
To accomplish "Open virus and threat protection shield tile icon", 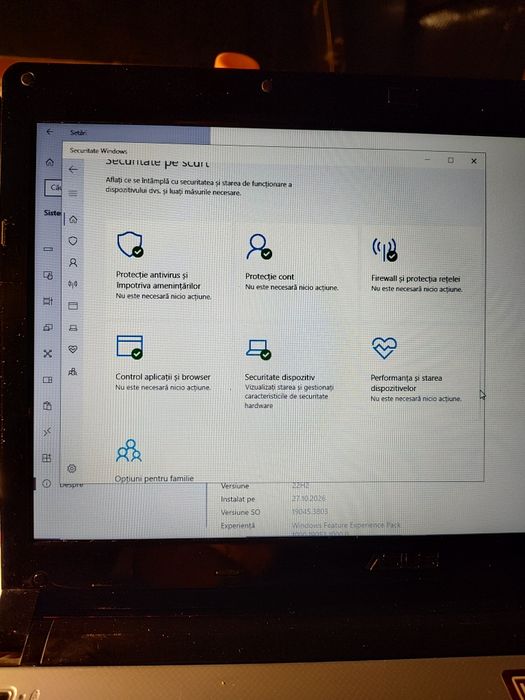I will (130, 244).
